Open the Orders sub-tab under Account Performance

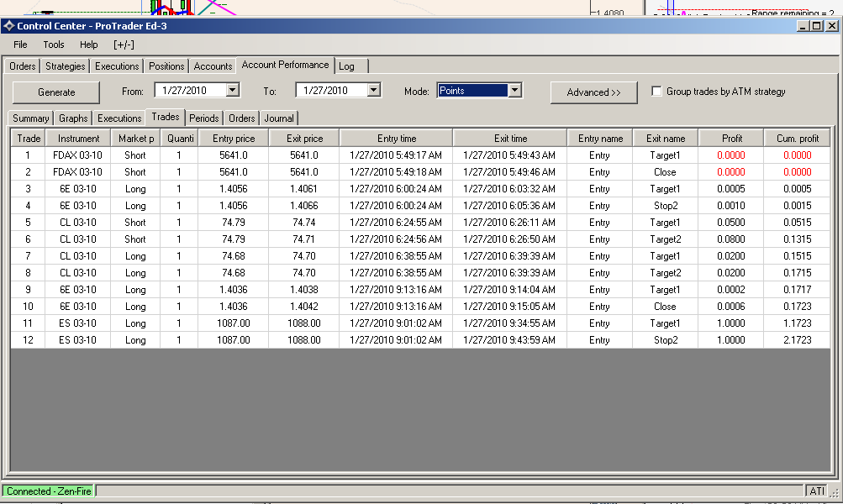[x=242, y=118]
